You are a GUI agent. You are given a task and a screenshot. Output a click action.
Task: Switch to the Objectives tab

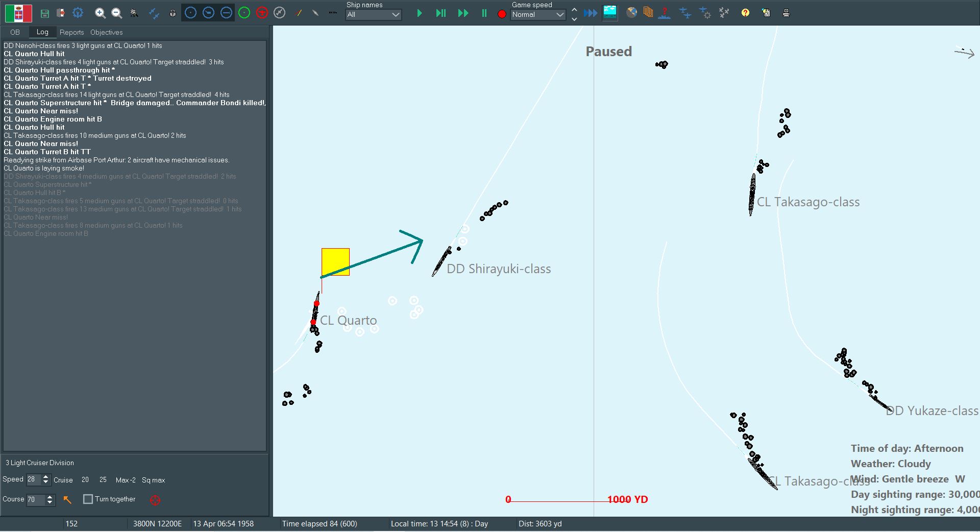tap(106, 32)
